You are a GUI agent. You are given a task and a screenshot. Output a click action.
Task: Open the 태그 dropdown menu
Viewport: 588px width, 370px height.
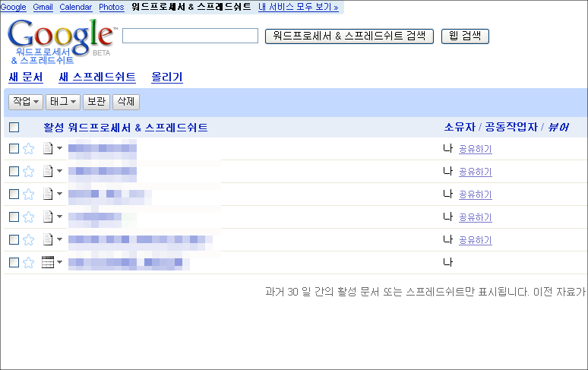[63, 102]
